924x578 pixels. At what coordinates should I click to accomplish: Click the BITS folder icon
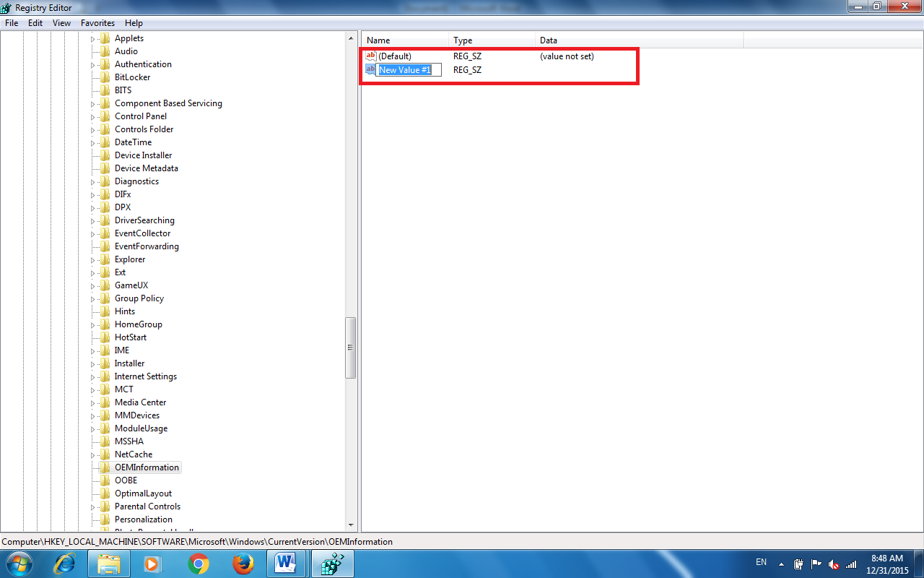105,90
